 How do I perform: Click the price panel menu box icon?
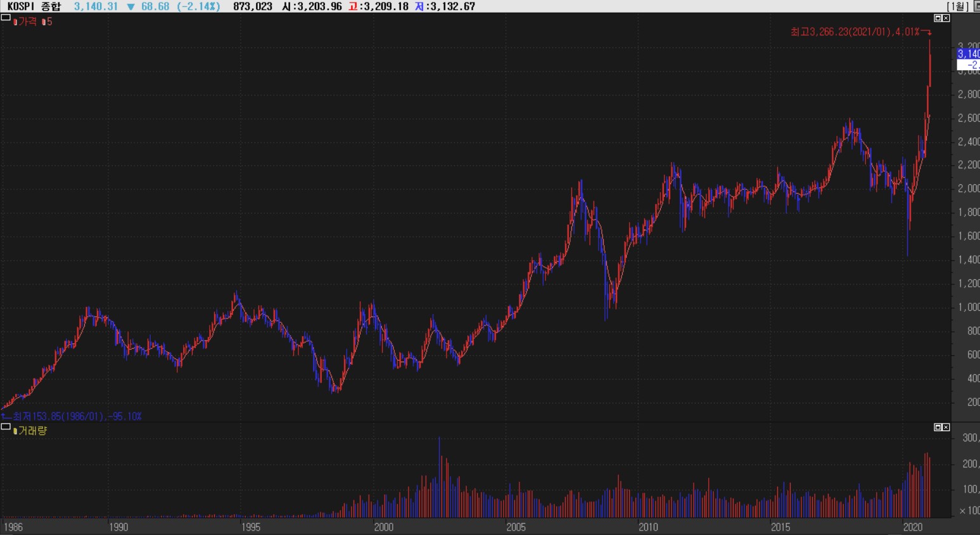coord(6,18)
